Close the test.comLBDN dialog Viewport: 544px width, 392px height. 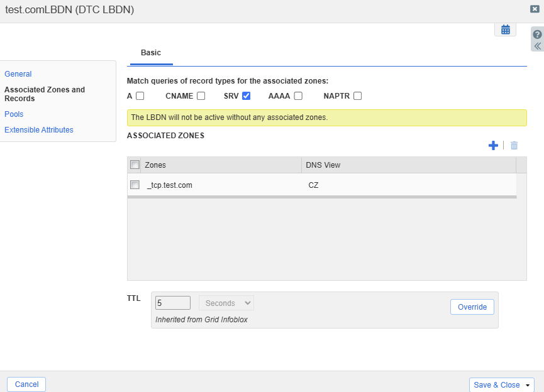point(535,9)
